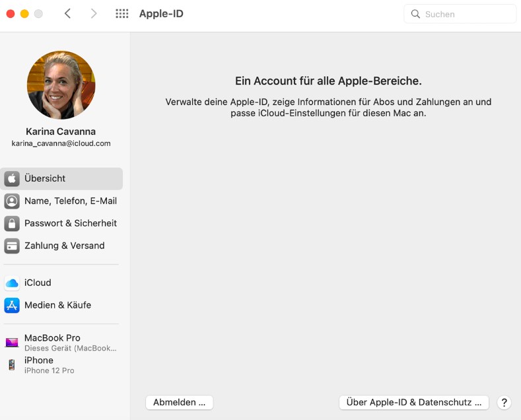Screen dimensions: 521x420
Task: Click the back arrow in toolbar
Action: click(x=67, y=14)
